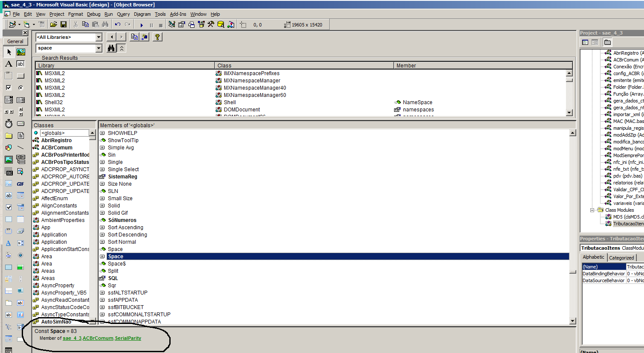Open the Add Project dropdown arrow
This screenshot has height=353, width=644.
pos(19,25)
